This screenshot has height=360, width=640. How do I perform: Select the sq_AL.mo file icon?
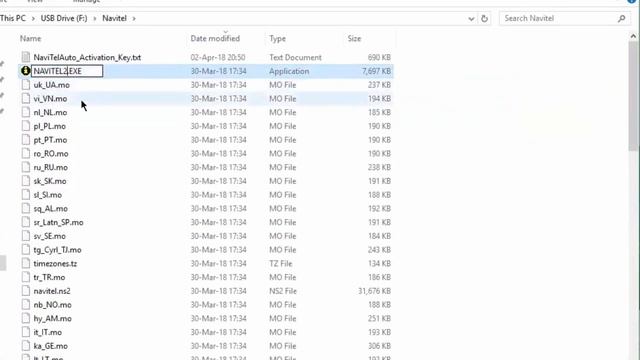tap(26, 209)
